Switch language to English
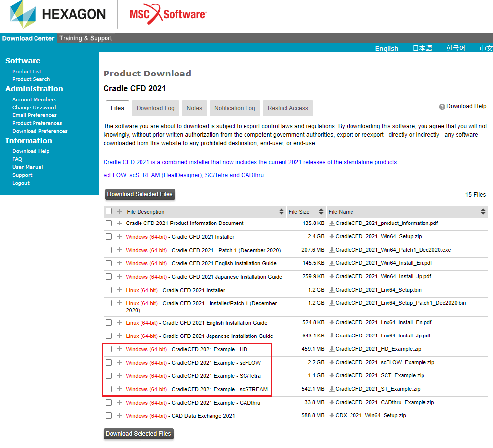Viewport: 493px width, 448px height. coord(387,48)
